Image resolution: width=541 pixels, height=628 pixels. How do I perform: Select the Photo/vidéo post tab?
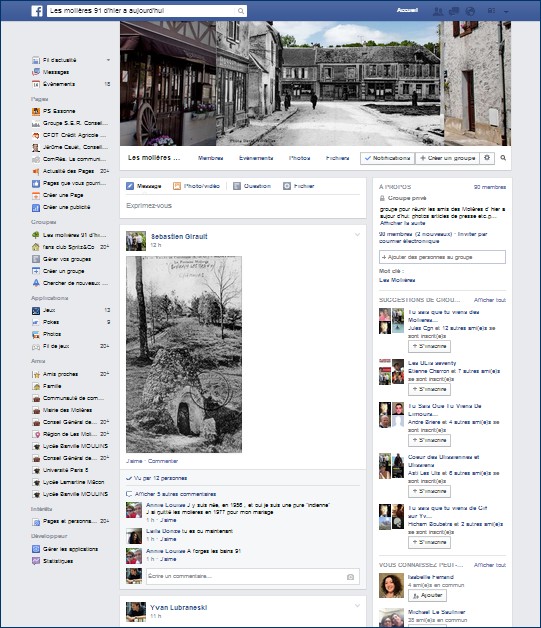coord(197,186)
